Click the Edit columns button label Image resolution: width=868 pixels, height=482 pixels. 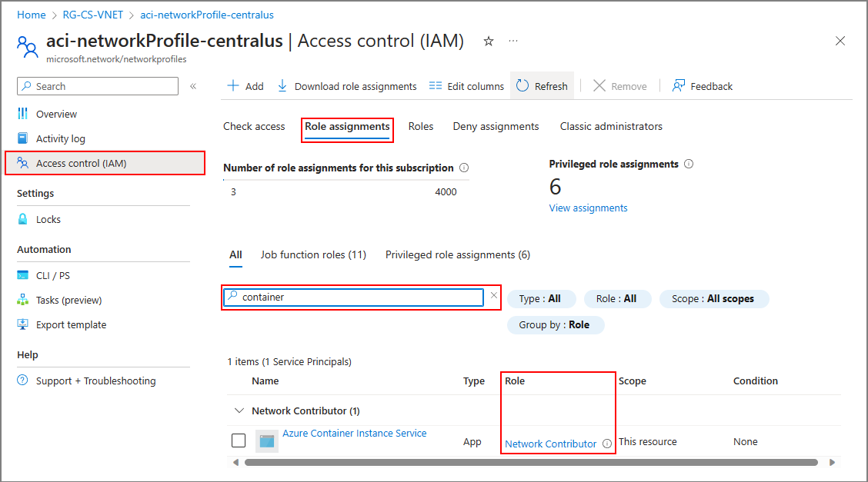point(476,86)
